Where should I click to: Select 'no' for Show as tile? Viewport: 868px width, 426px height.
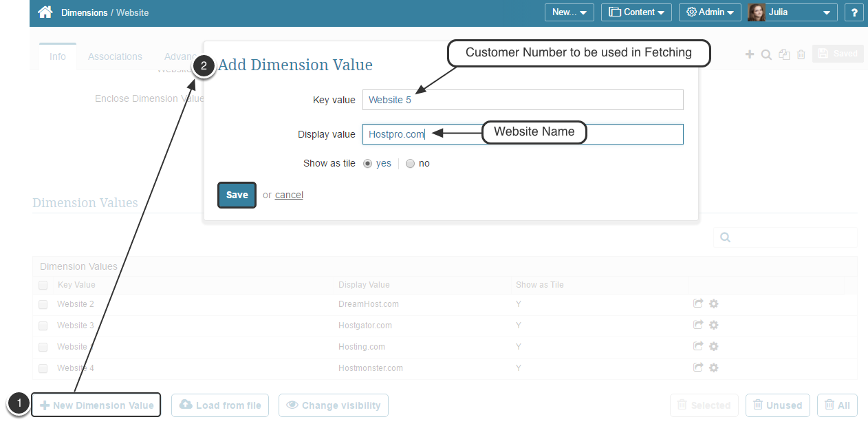[x=411, y=164]
